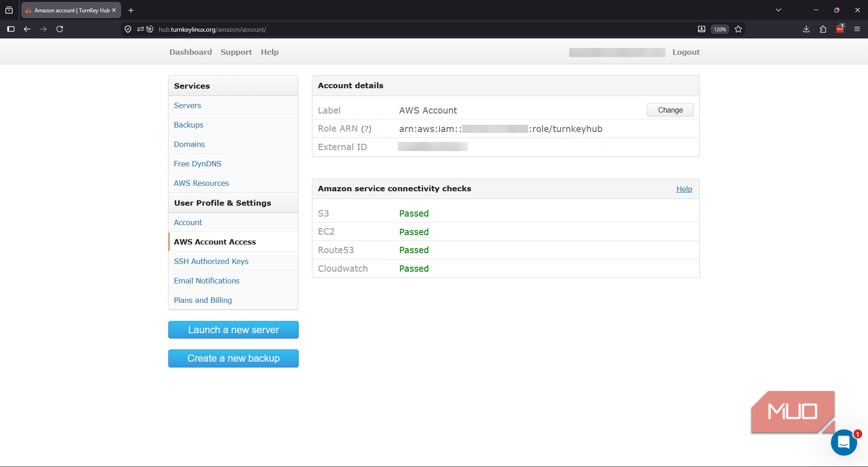This screenshot has width=868, height=467.
Task: Open Help link in connectivity checks header
Action: [684, 189]
